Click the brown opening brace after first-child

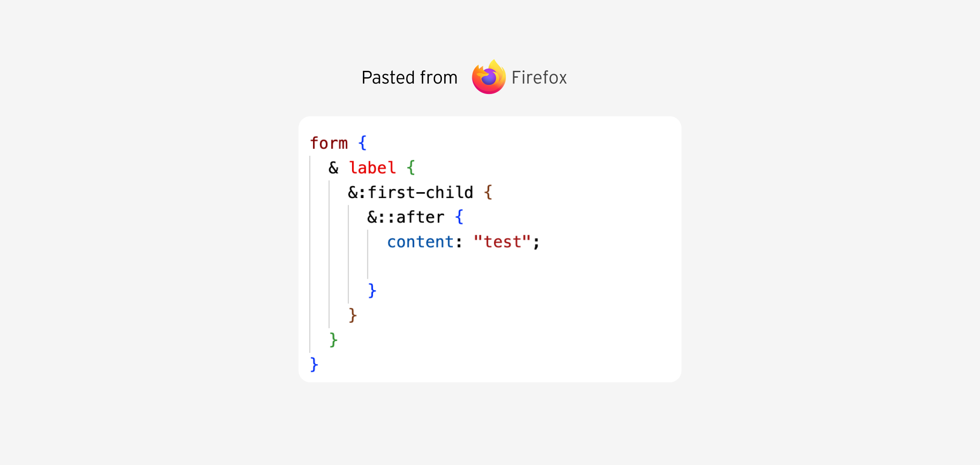488,193
